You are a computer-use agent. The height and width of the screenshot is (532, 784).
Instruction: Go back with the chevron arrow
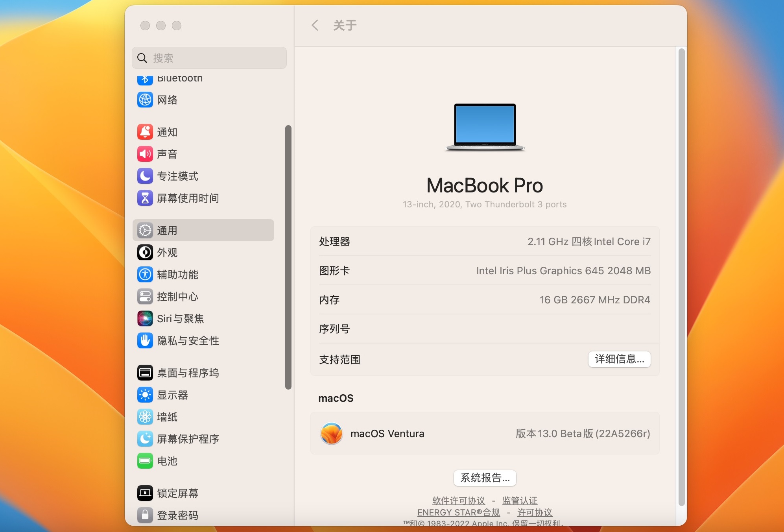pos(315,25)
